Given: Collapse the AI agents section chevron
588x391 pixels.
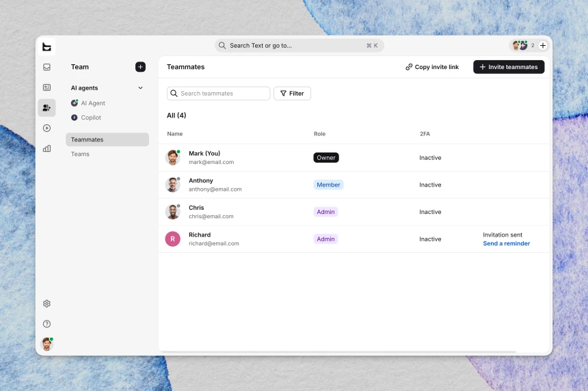Looking at the screenshot, I should point(140,87).
